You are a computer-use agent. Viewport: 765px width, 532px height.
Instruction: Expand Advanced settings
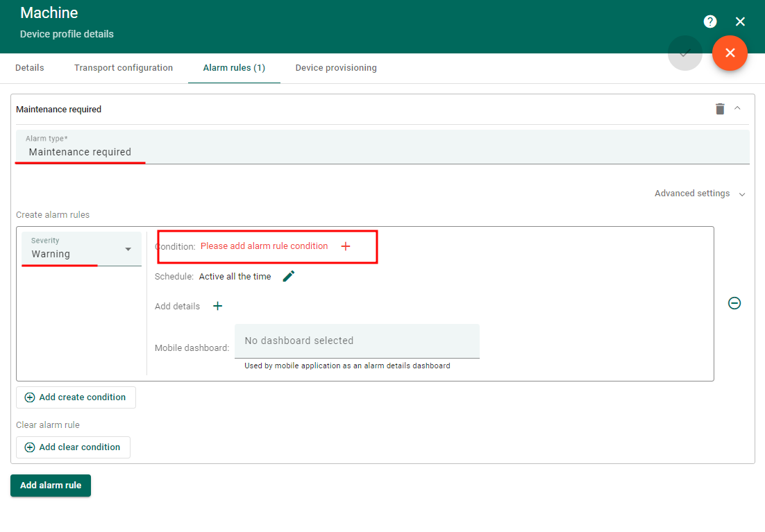point(699,194)
